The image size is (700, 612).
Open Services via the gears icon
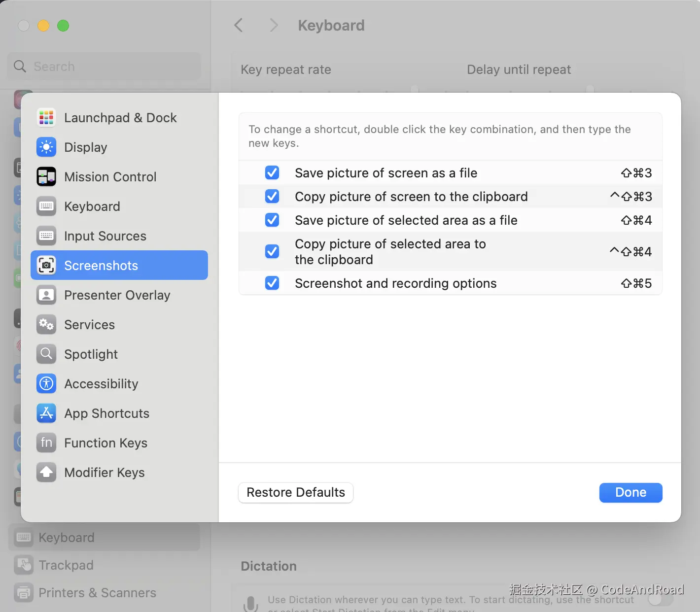46,325
